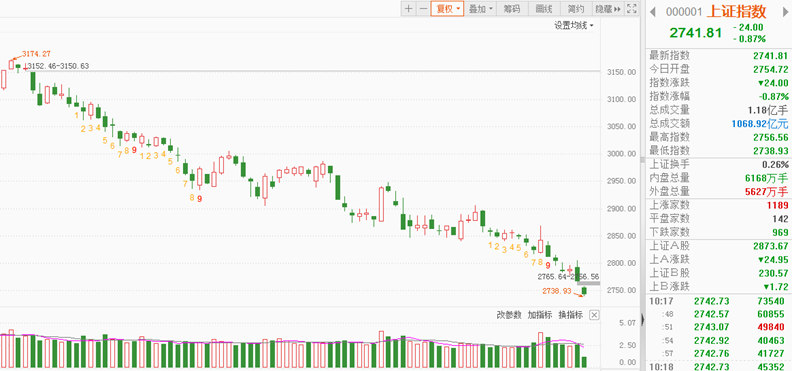Select the 上证指数 title

736,12
